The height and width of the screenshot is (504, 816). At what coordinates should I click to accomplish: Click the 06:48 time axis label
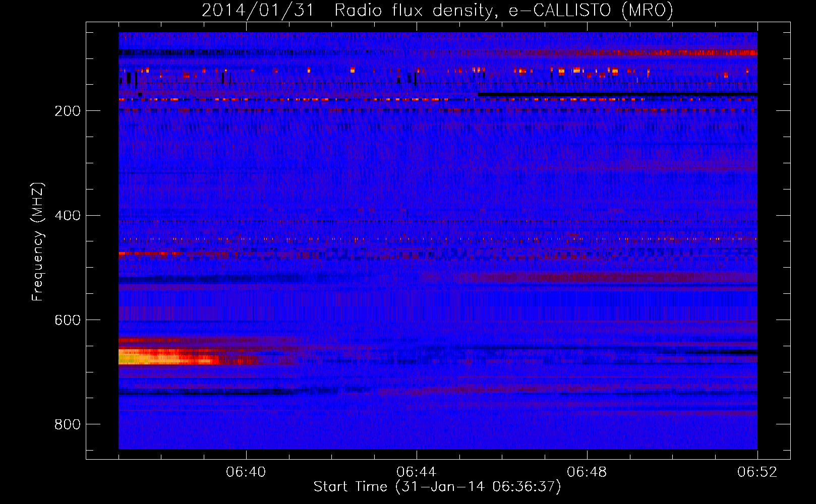(587, 472)
